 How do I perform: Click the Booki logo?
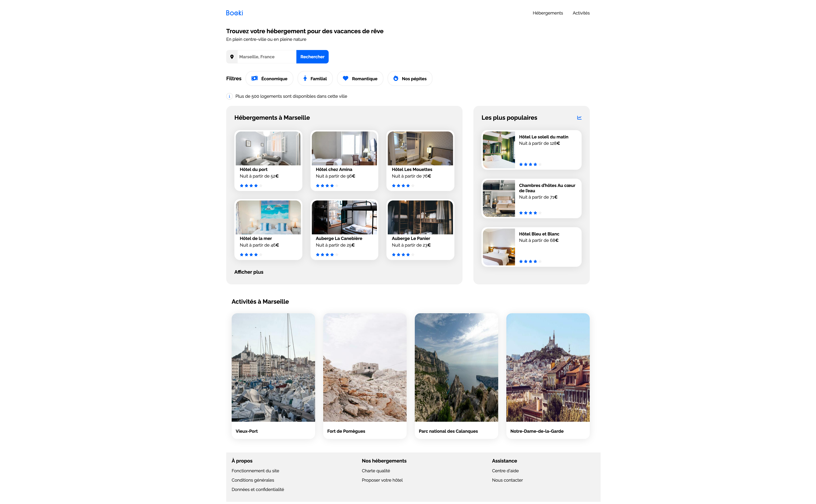coord(234,13)
